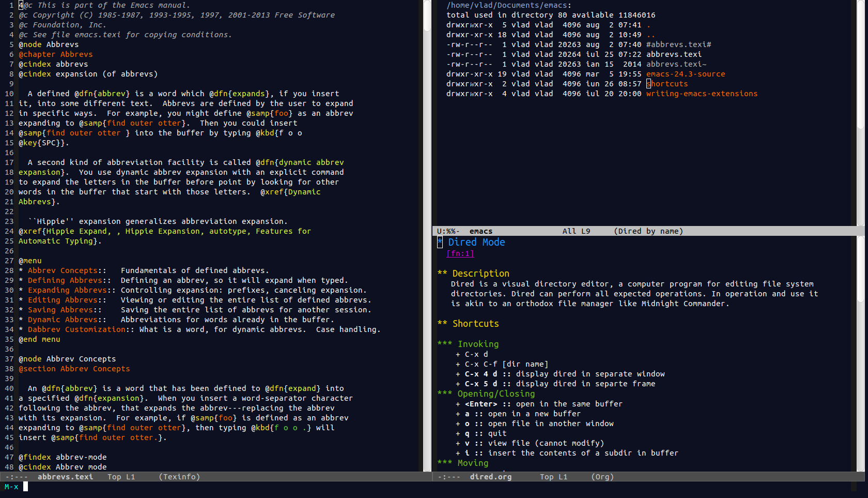The height and width of the screenshot is (498, 868).
Task: Click the parent directory '..' entry
Action: 650,35
